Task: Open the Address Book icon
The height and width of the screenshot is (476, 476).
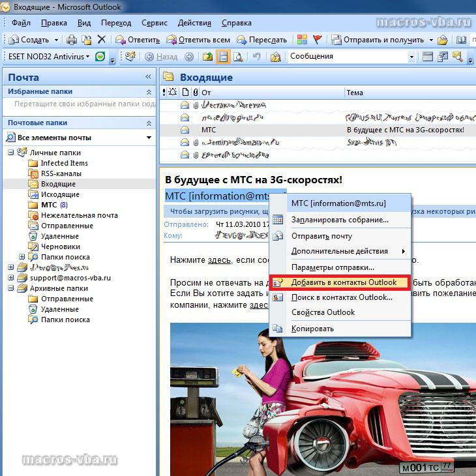Action: (461, 40)
